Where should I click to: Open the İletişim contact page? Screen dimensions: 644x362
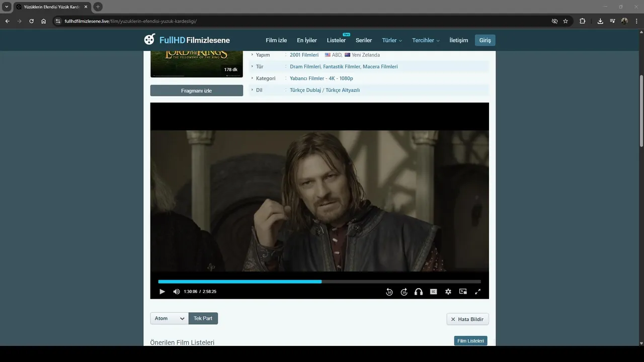pyautogui.click(x=458, y=40)
